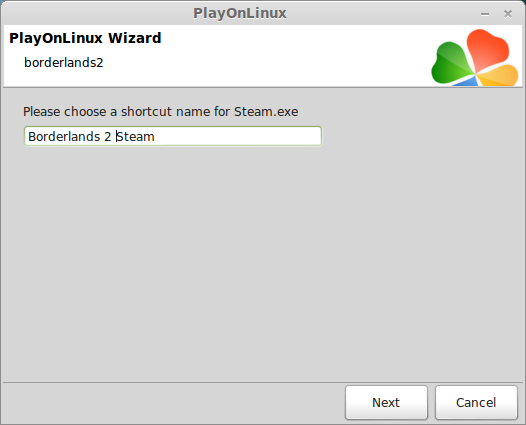Focus the shortcut name text field

(173, 136)
